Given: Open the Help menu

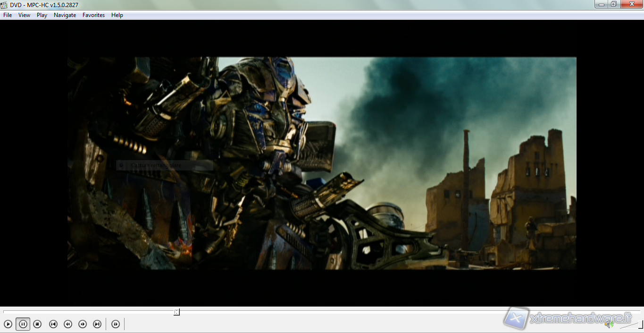Looking at the screenshot, I should (117, 15).
